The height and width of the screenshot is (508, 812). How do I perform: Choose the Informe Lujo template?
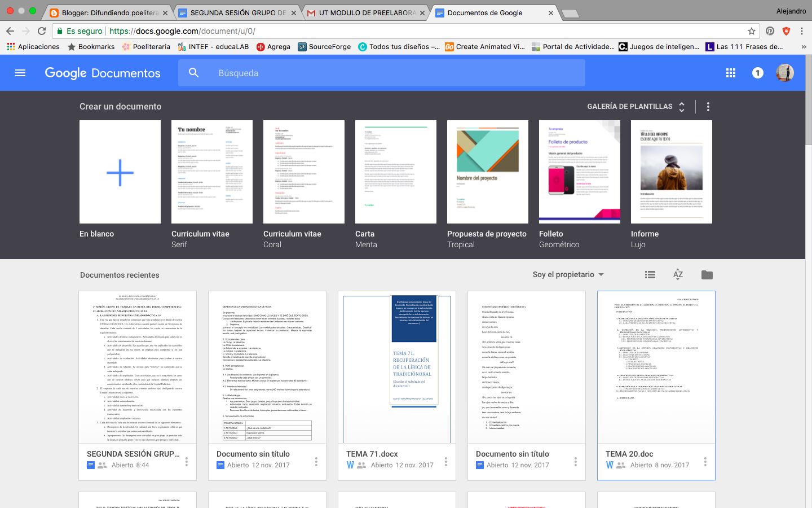672,172
